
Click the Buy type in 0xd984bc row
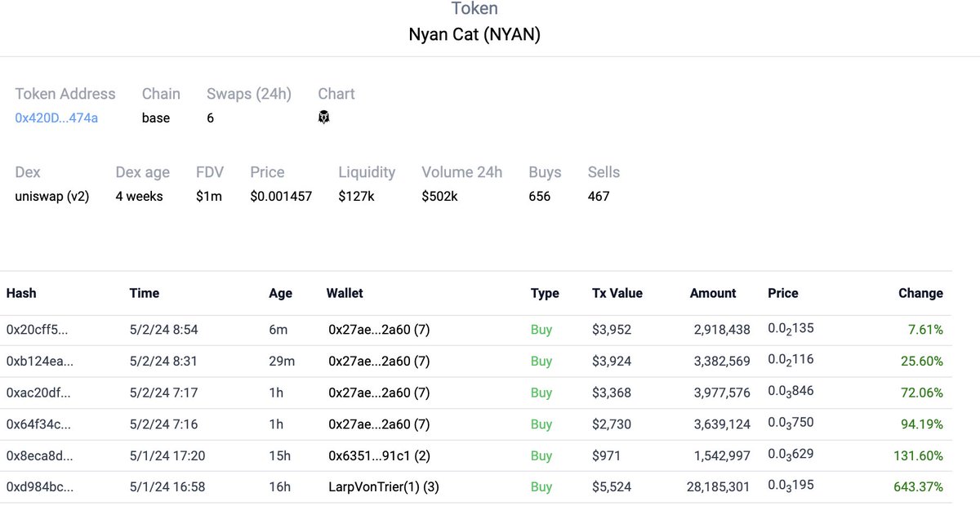[541, 487]
